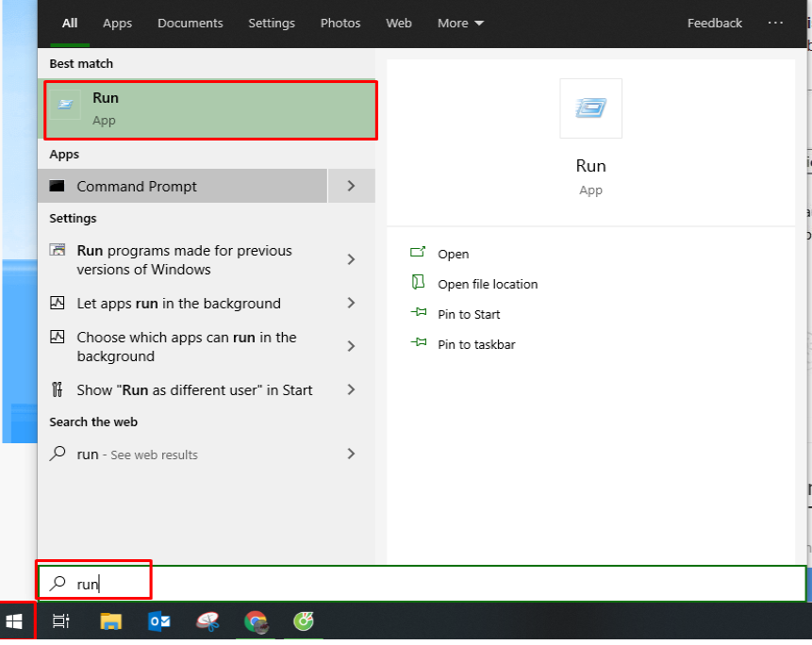
Task: Click Pin to taskbar
Action: tap(476, 344)
